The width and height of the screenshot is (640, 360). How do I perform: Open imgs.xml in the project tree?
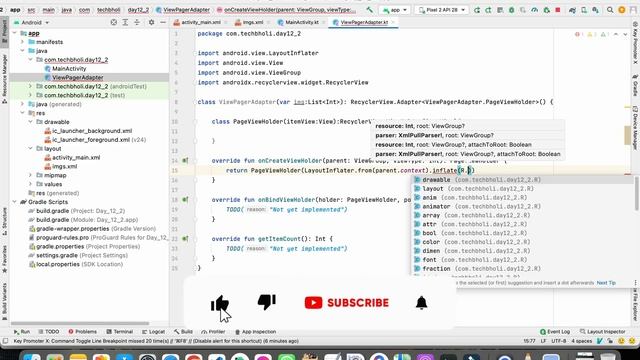pos(64,167)
